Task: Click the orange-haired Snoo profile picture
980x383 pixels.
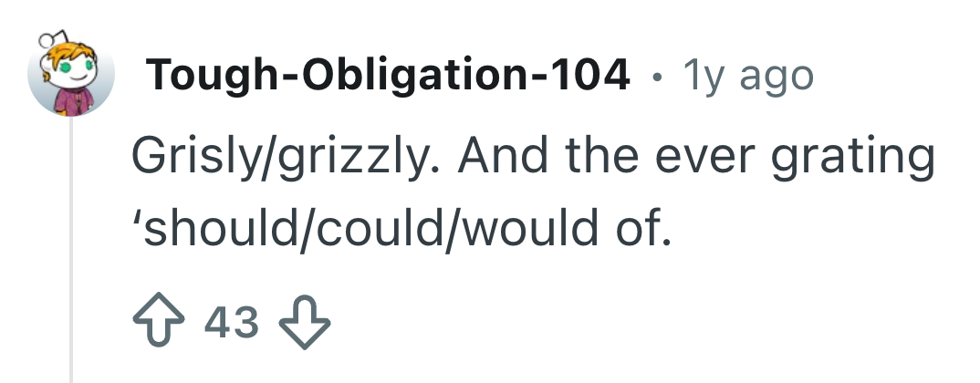Action: tap(70, 73)
